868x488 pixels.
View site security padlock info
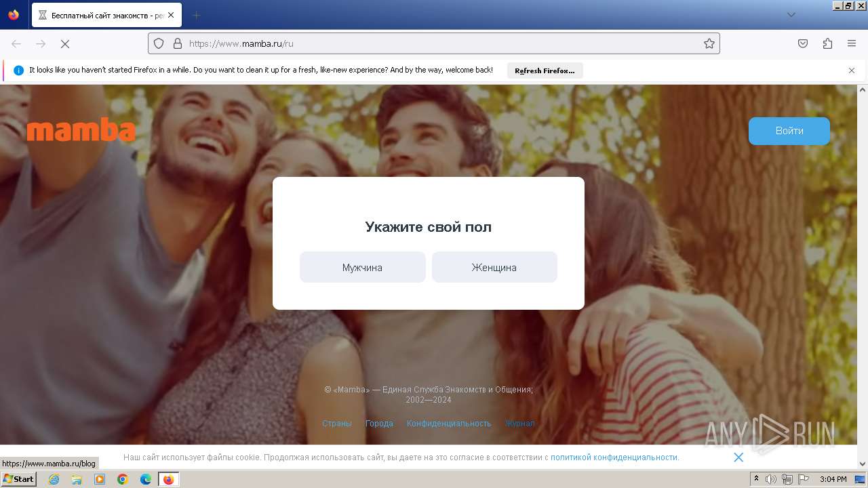178,43
